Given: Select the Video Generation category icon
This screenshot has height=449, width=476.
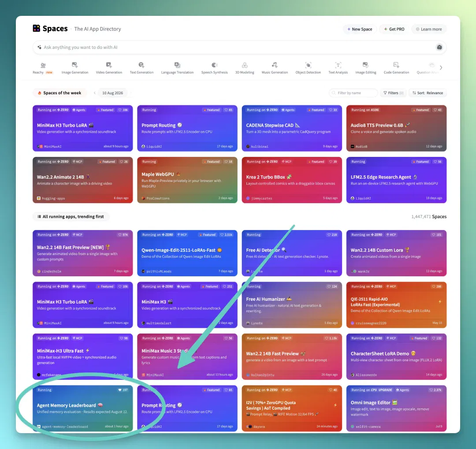Looking at the screenshot, I should 109,65.
